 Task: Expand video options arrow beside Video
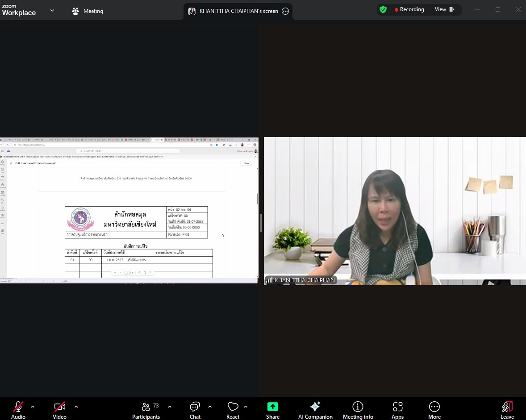76,407
